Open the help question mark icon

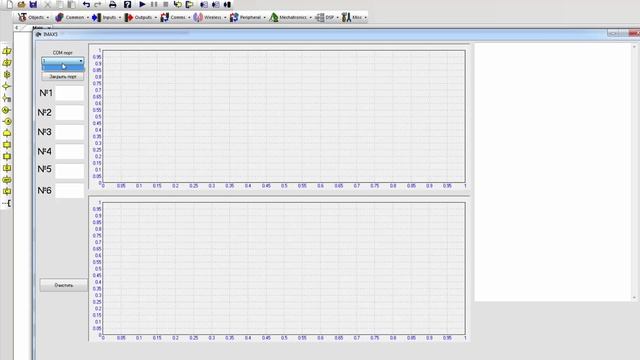(127, 4)
